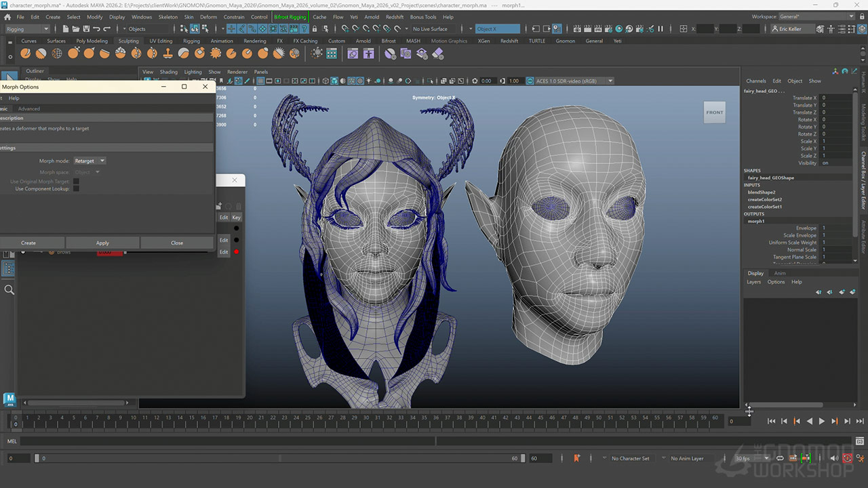Open the Rigging menu set dropdown
The image size is (868, 488).
(x=27, y=29)
